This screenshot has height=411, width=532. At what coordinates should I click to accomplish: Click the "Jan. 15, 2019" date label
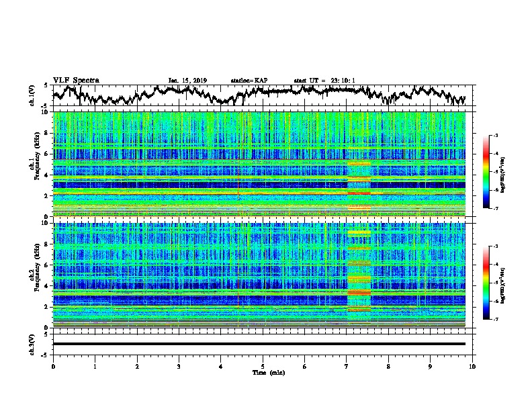(x=187, y=81)
